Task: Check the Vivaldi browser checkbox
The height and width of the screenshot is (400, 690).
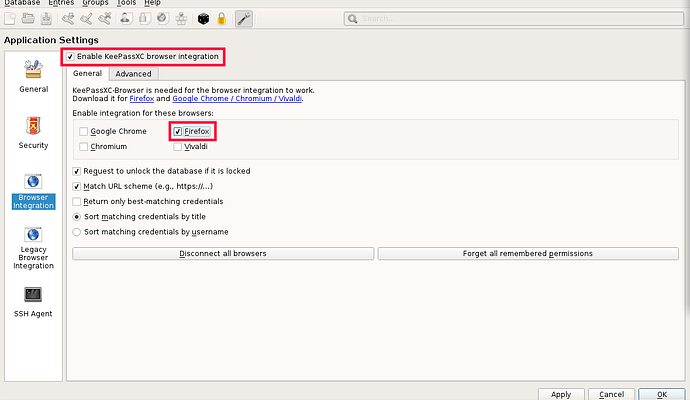Action: 178,147
